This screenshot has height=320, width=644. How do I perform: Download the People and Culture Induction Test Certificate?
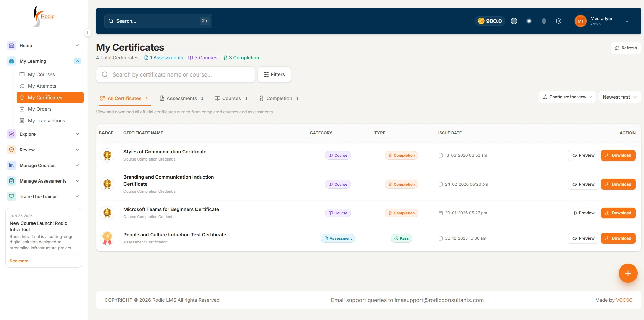(618, 238)
